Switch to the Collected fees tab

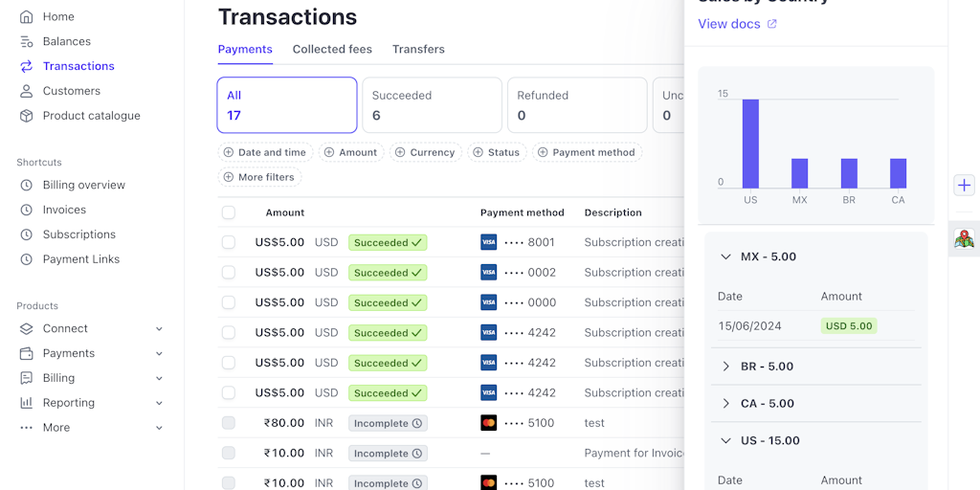coord(332,49)
